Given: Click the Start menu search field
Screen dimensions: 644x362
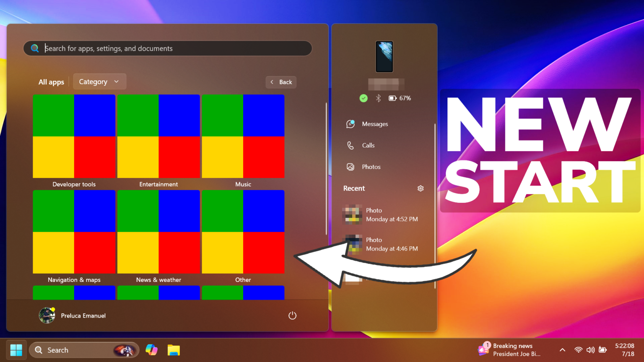Looking at the screenshot, I should tap(167, 48).
